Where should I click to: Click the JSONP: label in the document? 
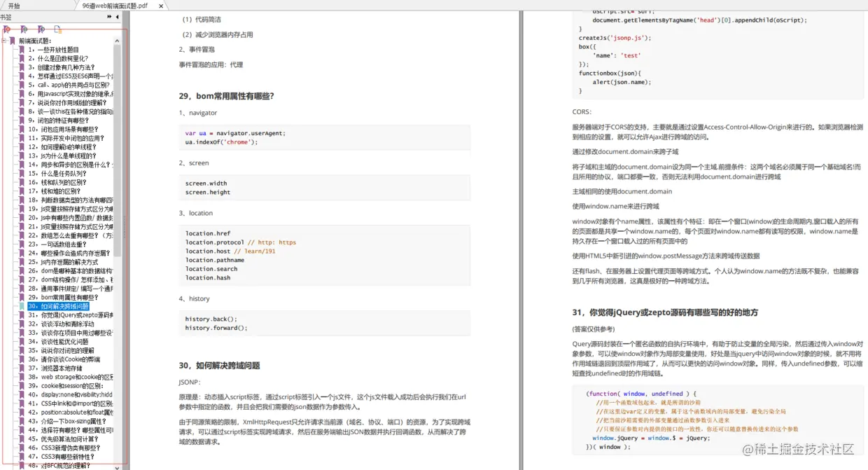190,382
